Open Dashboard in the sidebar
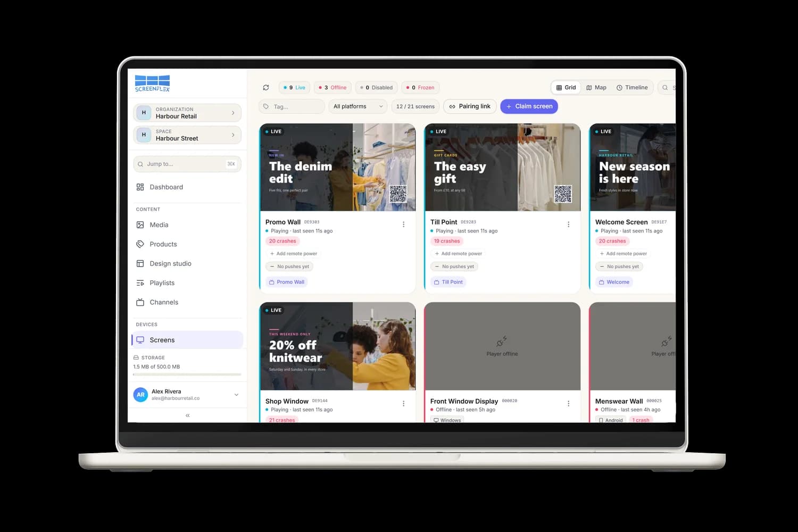This screenshot has width=798, height=532. 187,187
